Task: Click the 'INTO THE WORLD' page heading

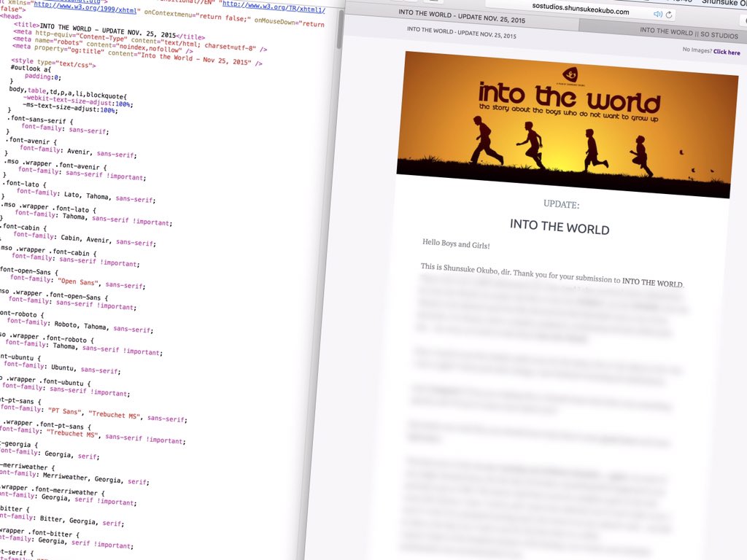Action: point(560,226)
